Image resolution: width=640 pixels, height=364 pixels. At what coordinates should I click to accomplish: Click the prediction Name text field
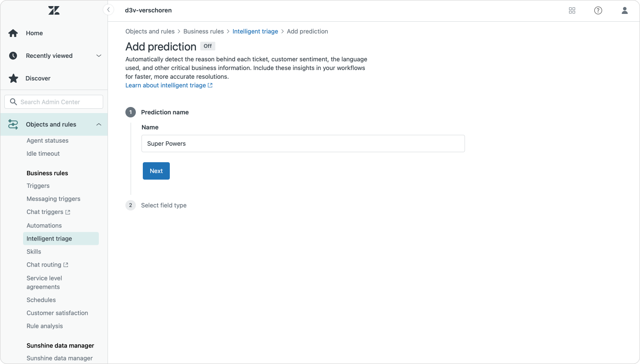pyautogui.click(x=303, y=144)
